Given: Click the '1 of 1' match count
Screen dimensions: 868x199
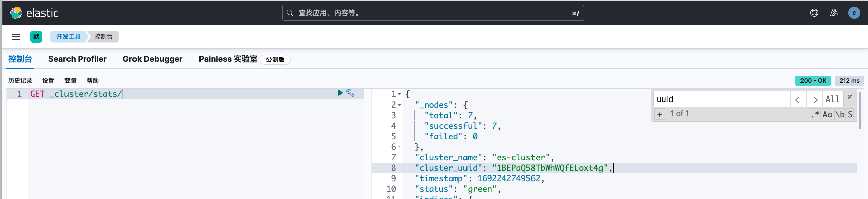Looking at the screenshot, I should tap(679, 114).
